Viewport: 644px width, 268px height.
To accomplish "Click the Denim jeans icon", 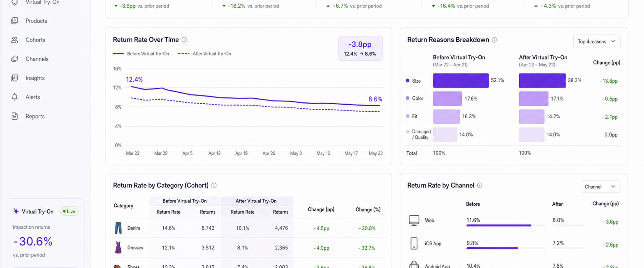I will pyautogui.click(x=118, y=228).
